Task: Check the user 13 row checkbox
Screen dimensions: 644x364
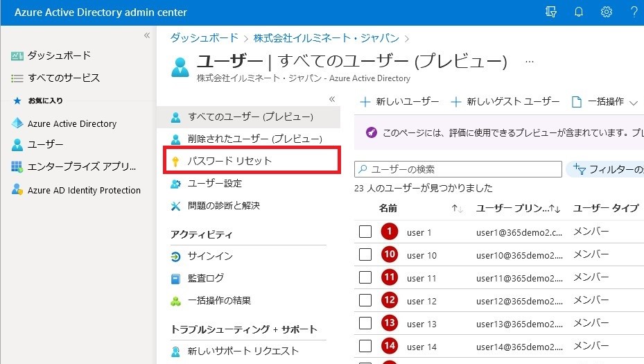Action: click(365, 323)
